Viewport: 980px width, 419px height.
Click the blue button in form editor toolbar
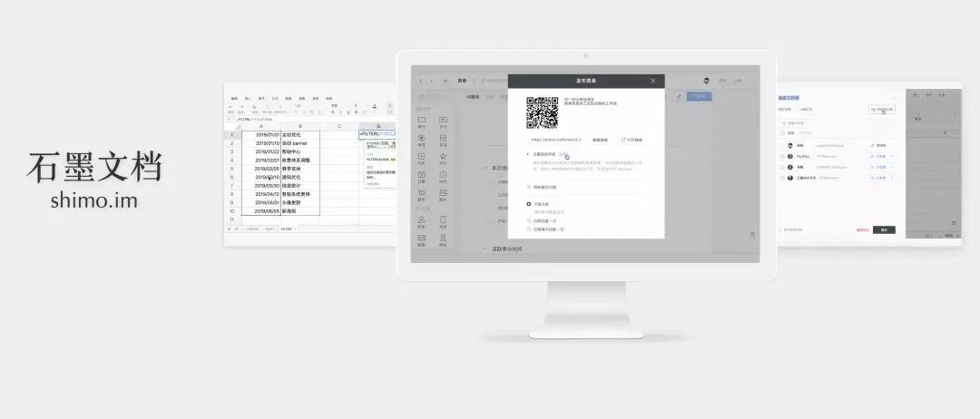699,96
